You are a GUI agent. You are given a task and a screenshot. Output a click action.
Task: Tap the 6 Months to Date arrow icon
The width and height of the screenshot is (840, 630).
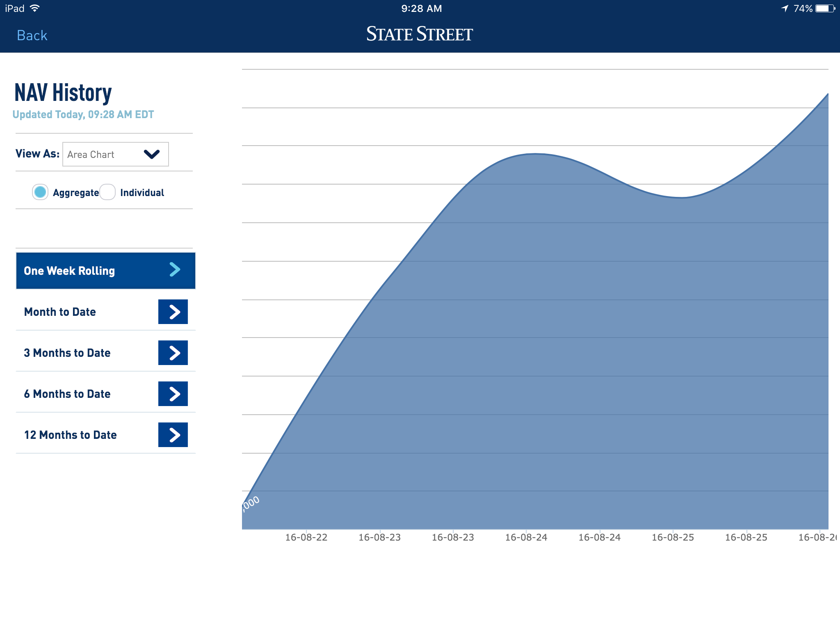pyautogui.click(x=173, y=394)
